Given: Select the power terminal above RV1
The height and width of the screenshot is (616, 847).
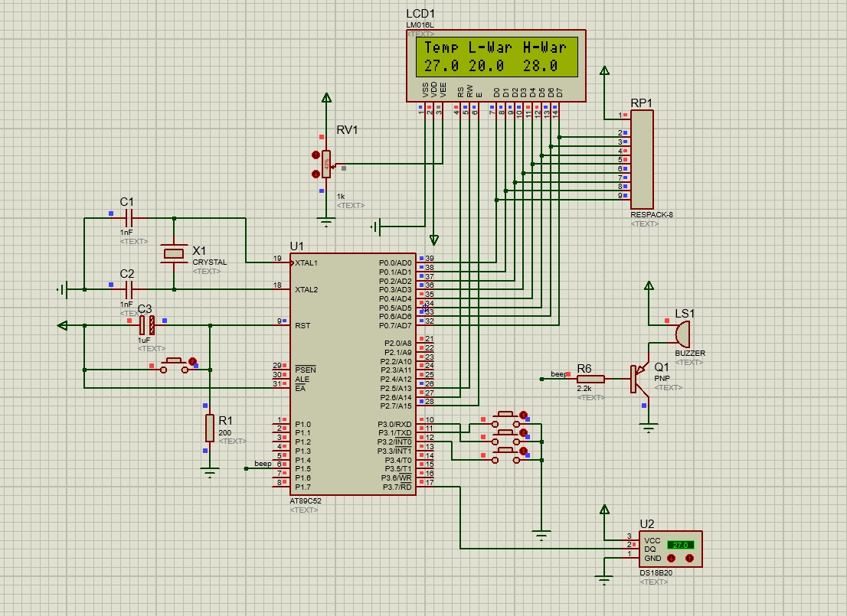Looking at the screenshot, I should tap(326, 98).
